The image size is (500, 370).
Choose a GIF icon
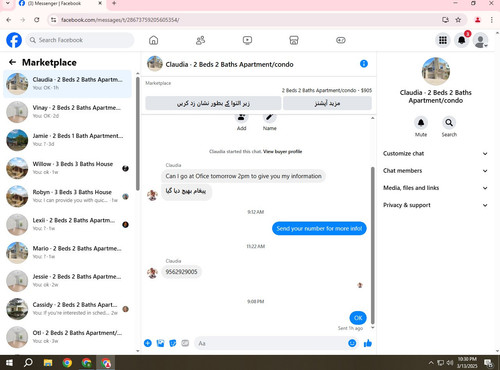pos(185,343)
